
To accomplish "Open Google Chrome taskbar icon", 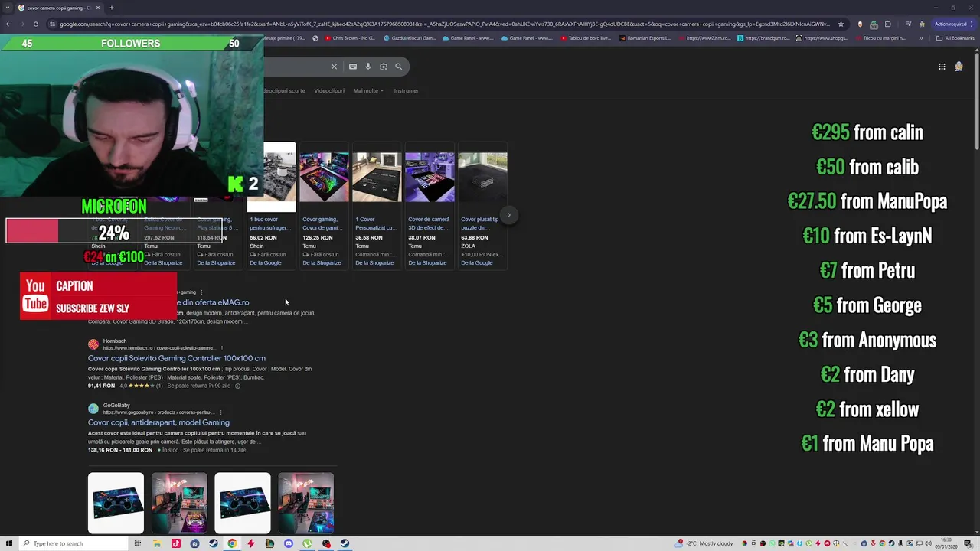I will pos(232,543).
